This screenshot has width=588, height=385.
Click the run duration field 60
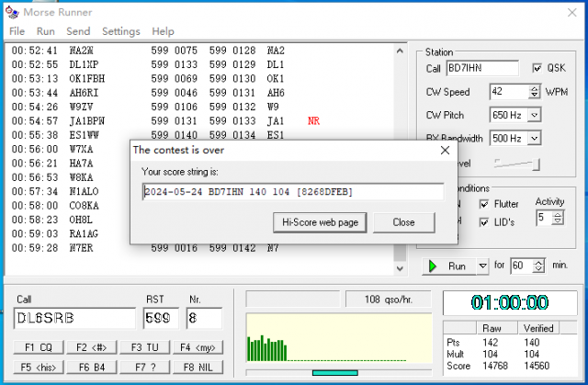522,266
